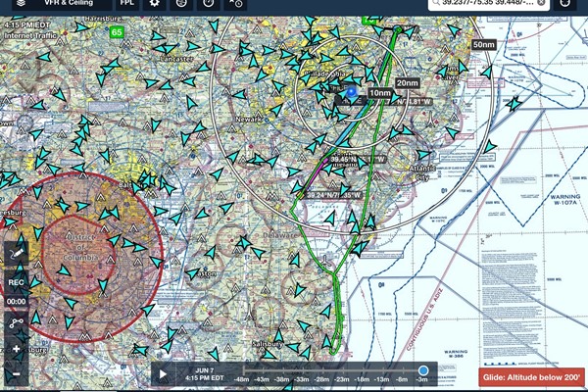Zoom out with the minus button
This screenshot has width=588, height=392.
coord(17,374)
